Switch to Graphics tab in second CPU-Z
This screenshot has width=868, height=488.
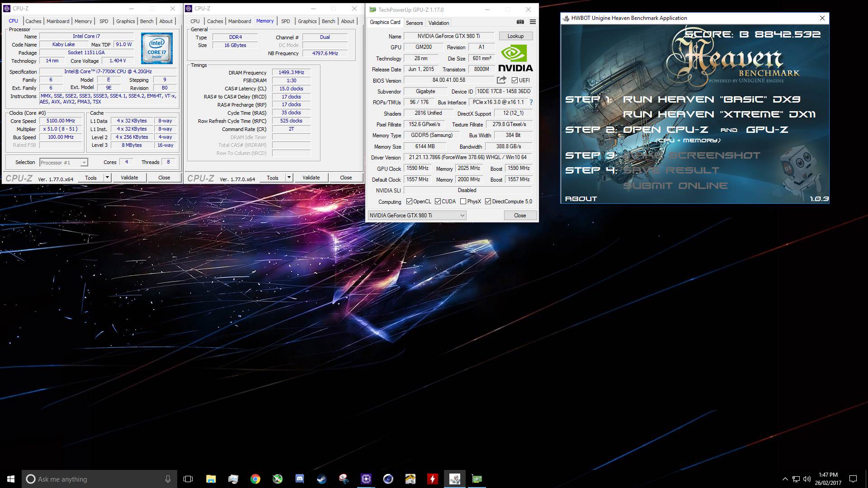point(307,21)
